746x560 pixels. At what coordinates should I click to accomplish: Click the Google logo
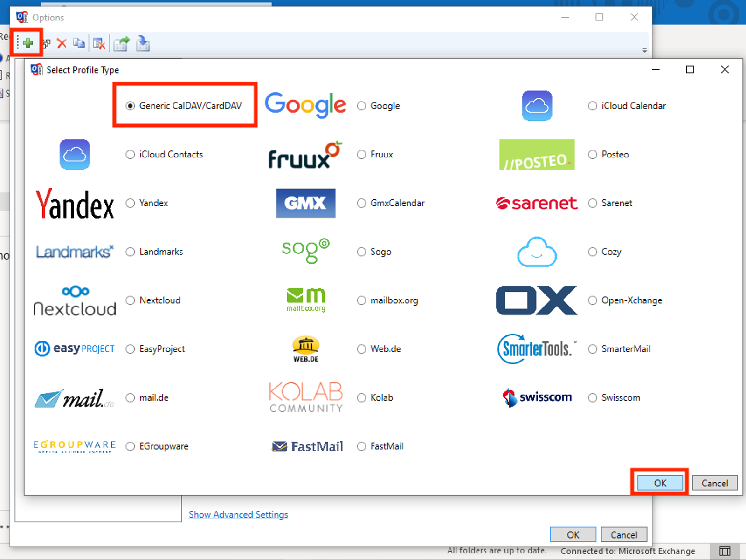pyautogui.click(x=305, y=105)
